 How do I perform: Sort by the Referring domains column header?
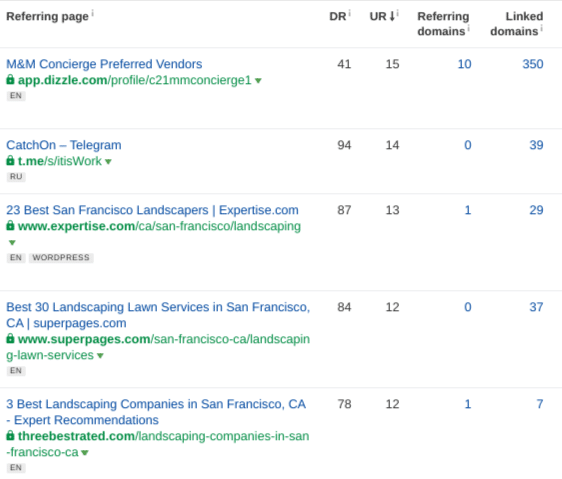443,24
